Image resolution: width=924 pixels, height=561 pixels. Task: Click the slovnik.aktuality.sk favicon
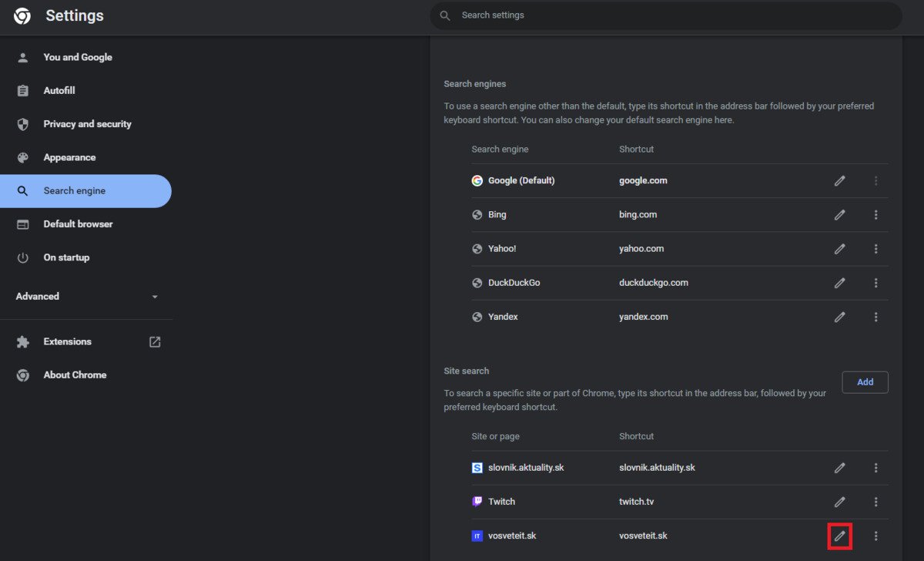(477, 468)
